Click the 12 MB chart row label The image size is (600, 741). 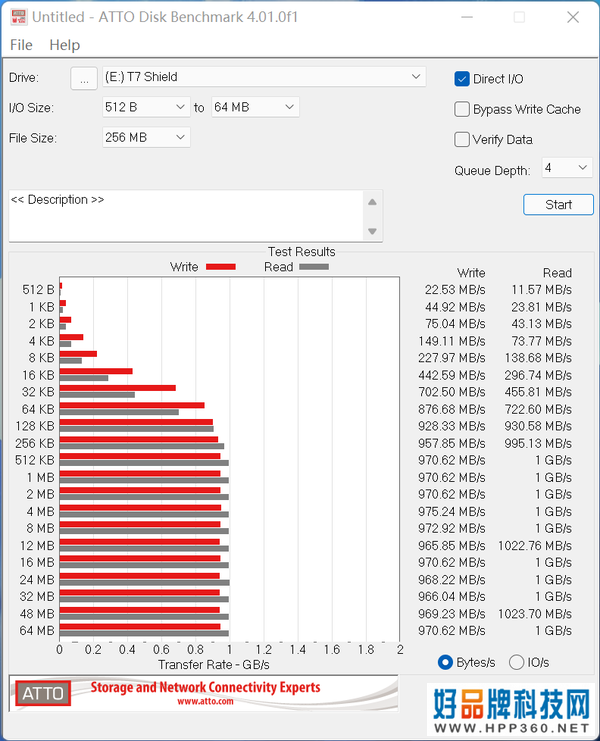tap(37, 546)
